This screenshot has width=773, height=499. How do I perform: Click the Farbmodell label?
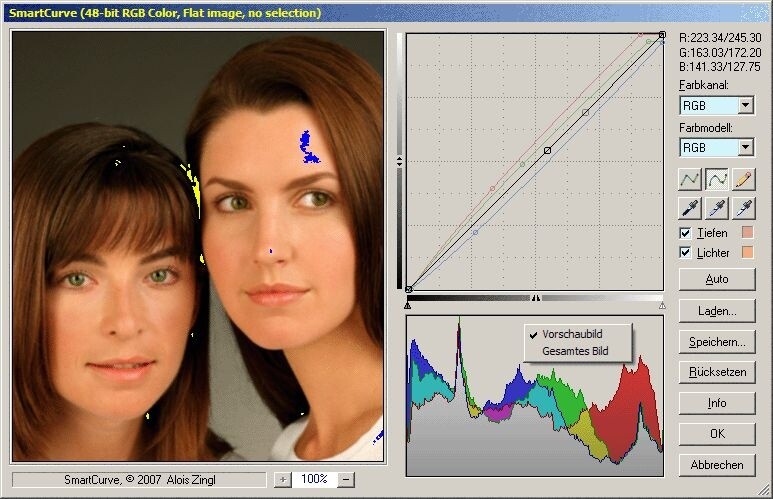(705, 128)
